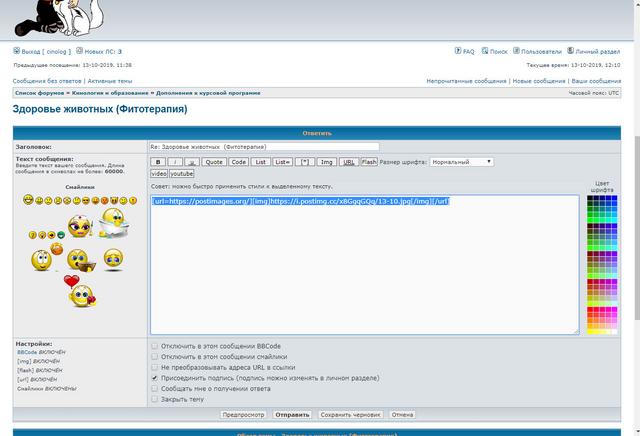640x436 pixels.
Task: Apply bold with the B button
Action: tap(158, 162)
